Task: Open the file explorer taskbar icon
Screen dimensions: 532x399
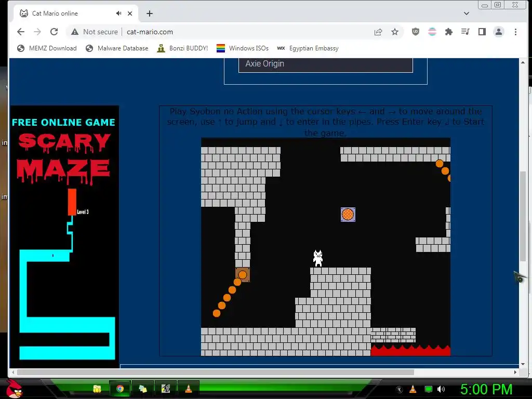Action: [x=97, y=389]
